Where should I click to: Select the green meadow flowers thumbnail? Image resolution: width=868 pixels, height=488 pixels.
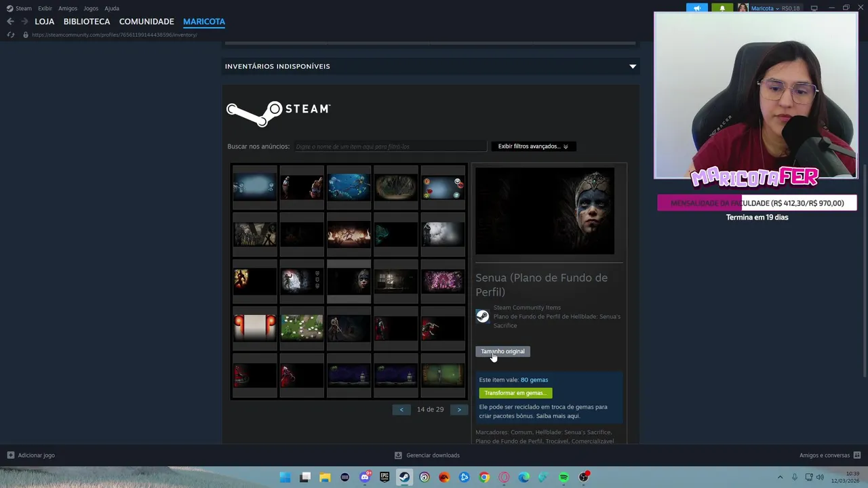302,327
